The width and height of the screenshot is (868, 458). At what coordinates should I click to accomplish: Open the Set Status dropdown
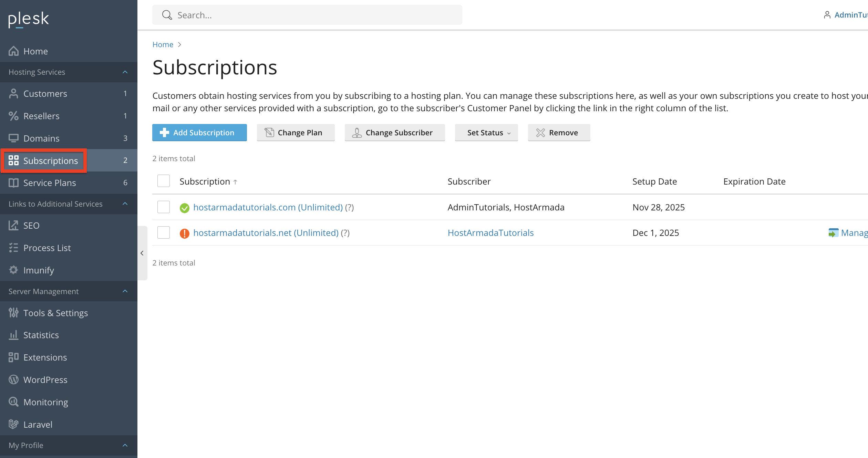pos(486,133)
